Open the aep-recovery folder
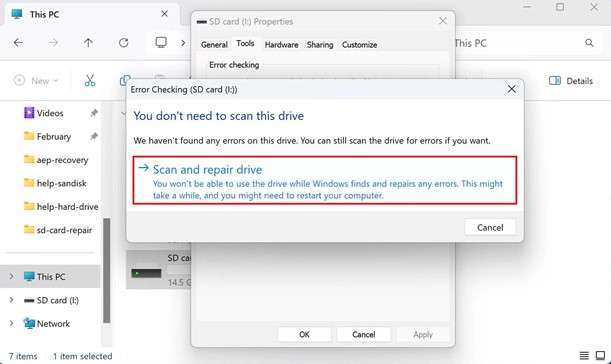 (56, 160)
